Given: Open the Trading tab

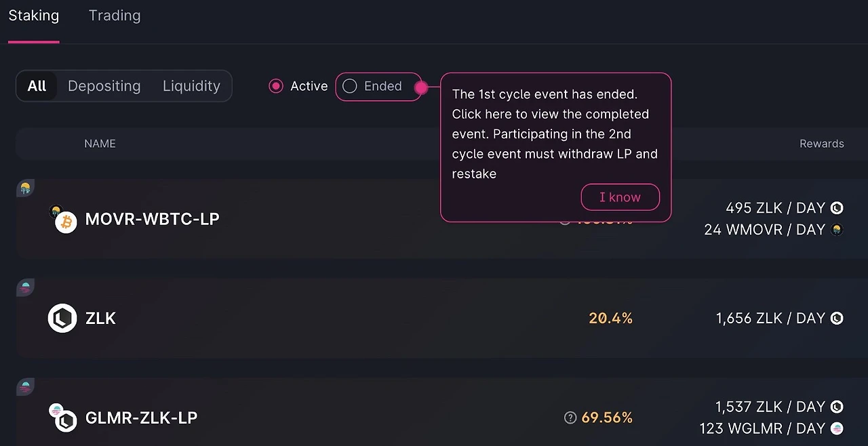Looking at the screenshot, I should 115,16.
